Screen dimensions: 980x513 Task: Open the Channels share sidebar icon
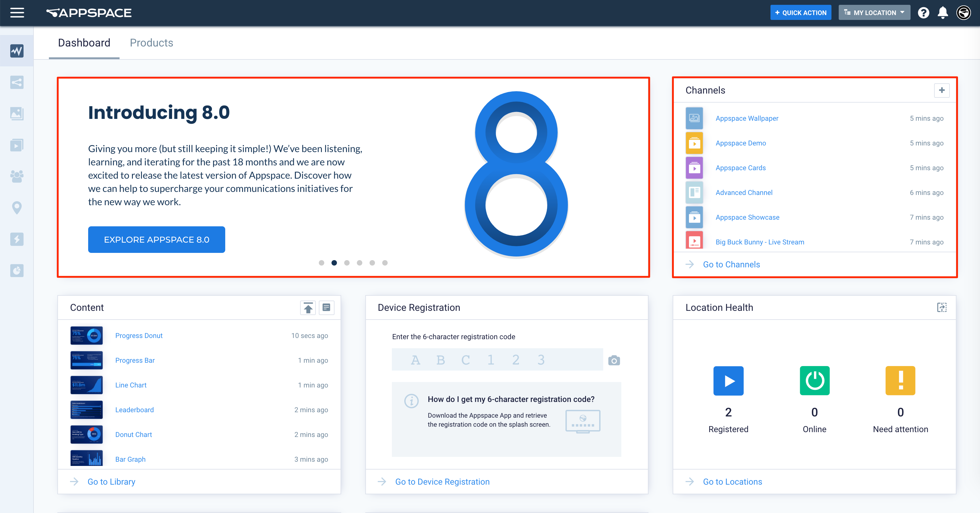pos(17,82)
